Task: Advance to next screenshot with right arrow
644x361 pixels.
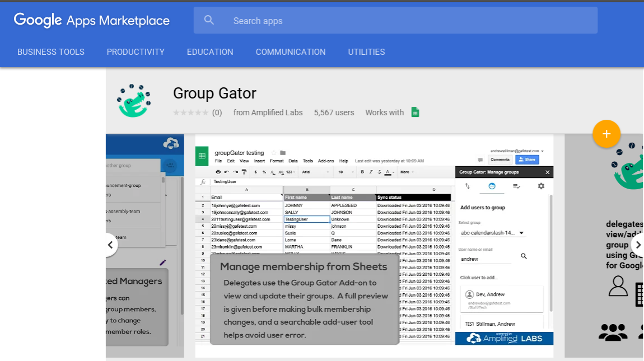Action: click(x=637, y=245)
